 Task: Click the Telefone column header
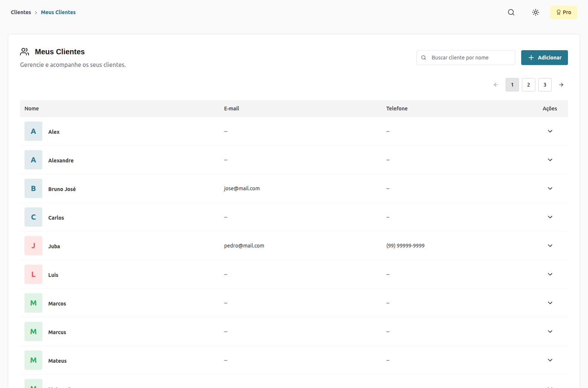397,109
